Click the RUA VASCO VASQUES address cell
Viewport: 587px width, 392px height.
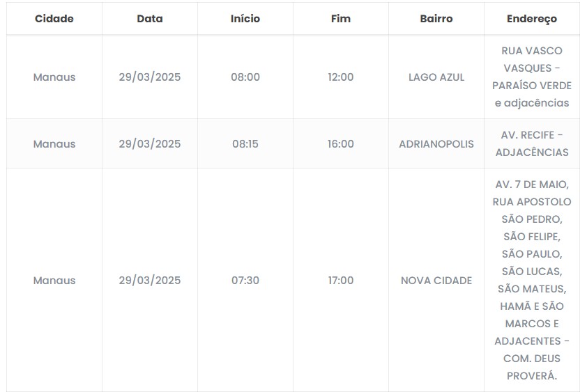pos(532,77)
